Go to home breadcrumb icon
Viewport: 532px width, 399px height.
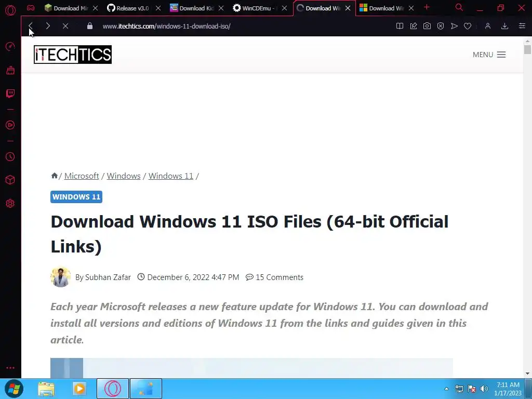[x=54, y=176]
